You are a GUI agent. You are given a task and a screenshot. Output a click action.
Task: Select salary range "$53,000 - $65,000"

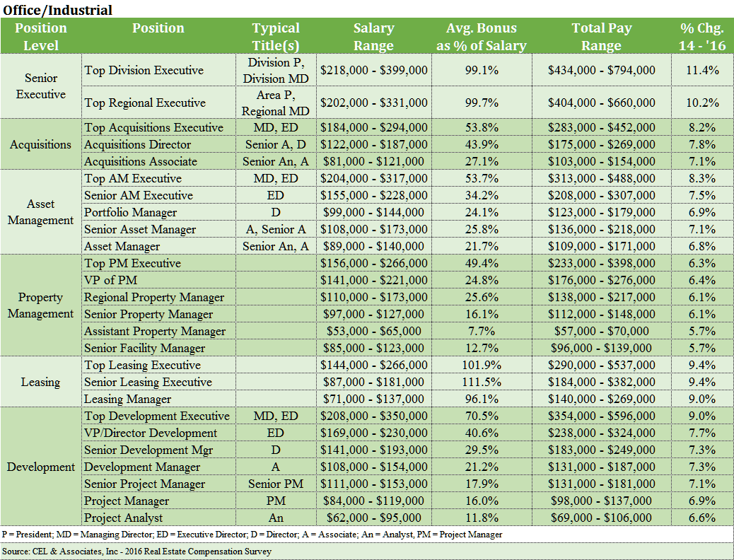[373, 331]
